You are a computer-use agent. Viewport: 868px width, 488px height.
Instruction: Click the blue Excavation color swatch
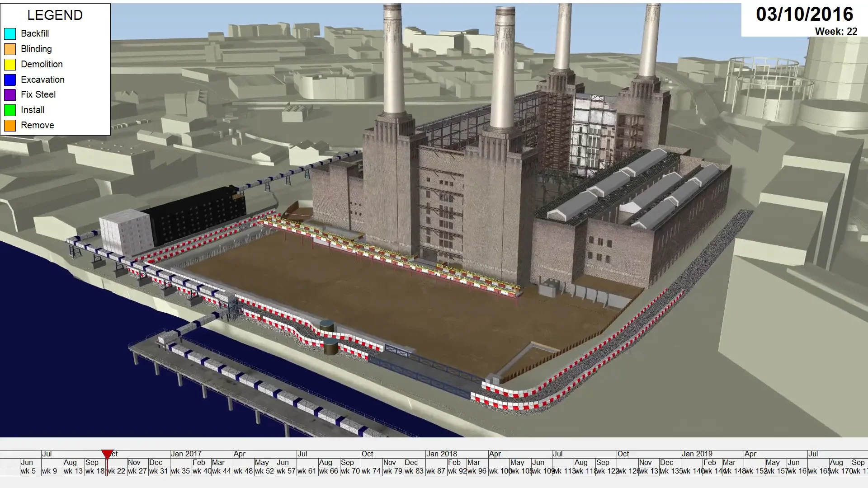(x=10, y=80)
